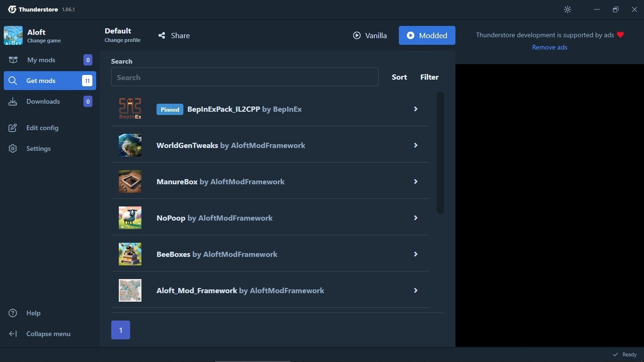Collapse the sidebar menu
Viewport: 644px width, 362px height.
coord(50,334)
